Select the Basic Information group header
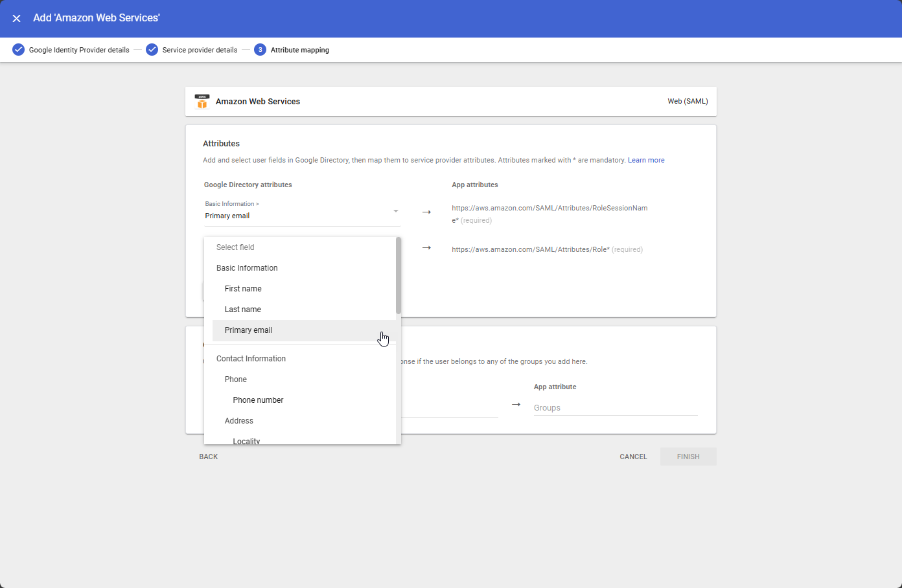Screen dimensions: 902x588 [x=300, y=268]
